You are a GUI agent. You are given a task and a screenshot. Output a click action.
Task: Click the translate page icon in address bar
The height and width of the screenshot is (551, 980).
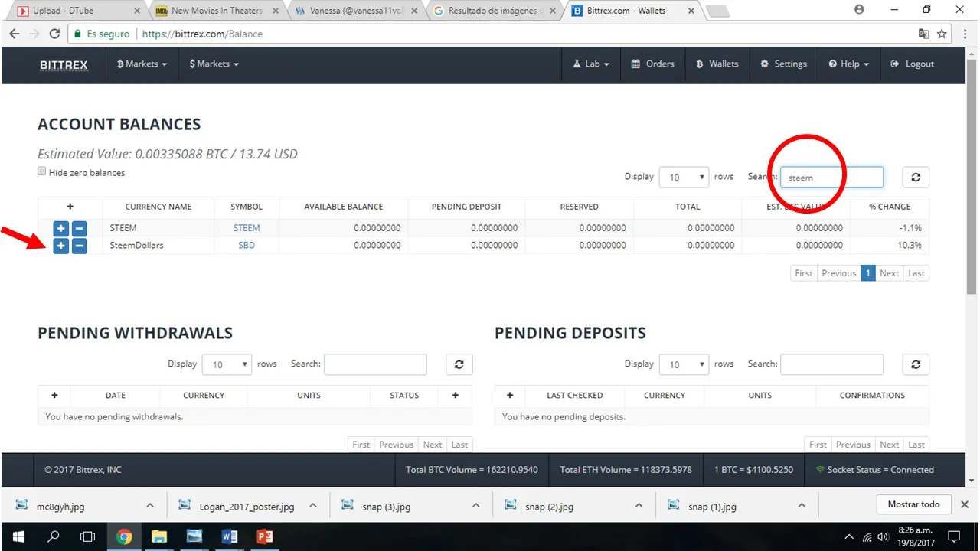(x=923, y=34)
